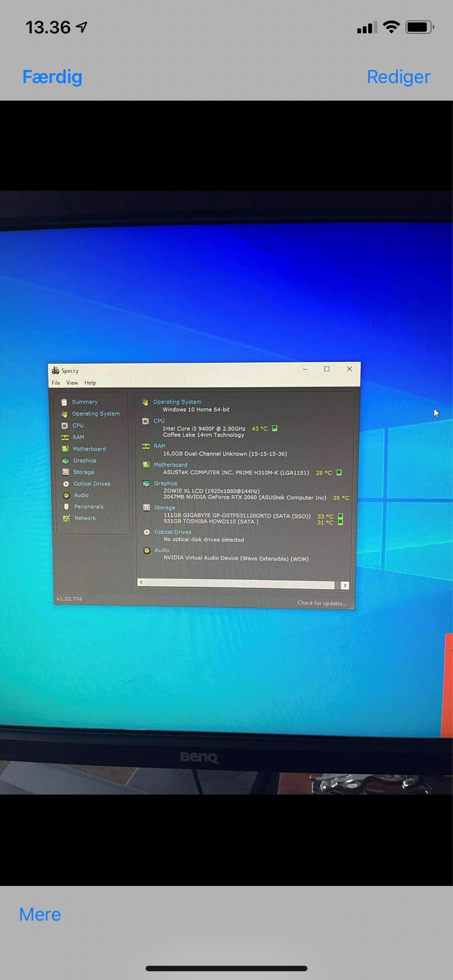Screen dimensions: 453x980
Task: Open the Motherboard heading link in summary
Action: [x=171, y=465]
